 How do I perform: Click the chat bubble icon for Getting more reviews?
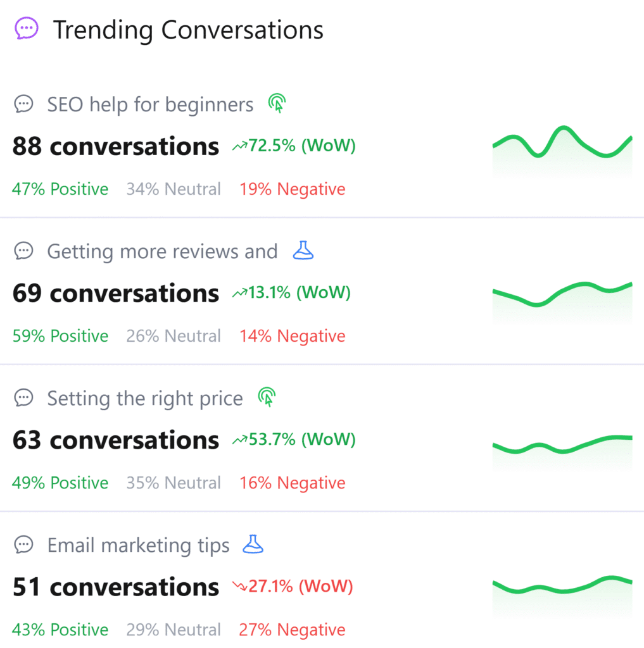23,251
